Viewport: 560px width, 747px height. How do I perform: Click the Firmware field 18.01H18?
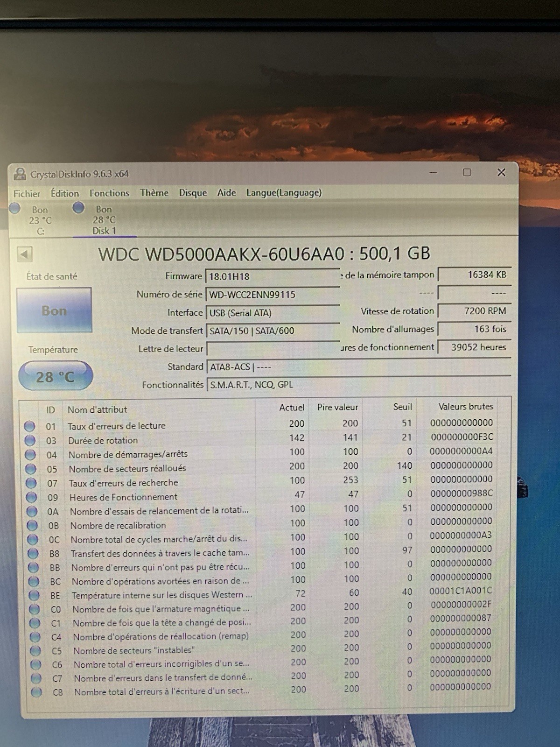click(273, 276)
